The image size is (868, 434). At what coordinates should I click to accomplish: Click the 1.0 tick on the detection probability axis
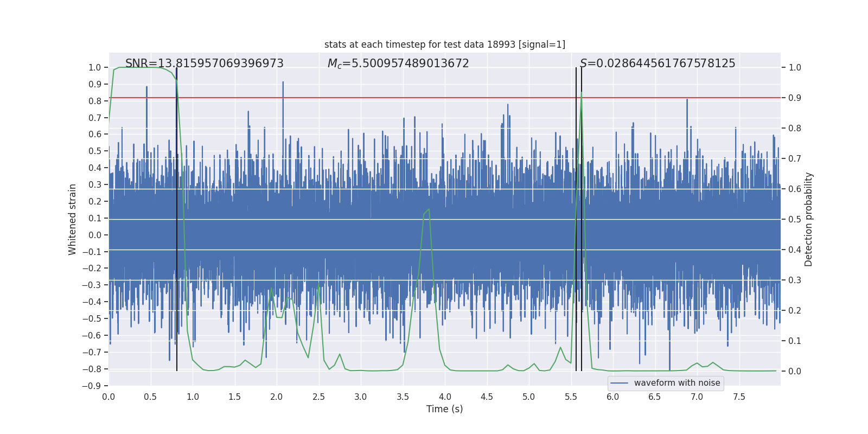click(795, 68)
